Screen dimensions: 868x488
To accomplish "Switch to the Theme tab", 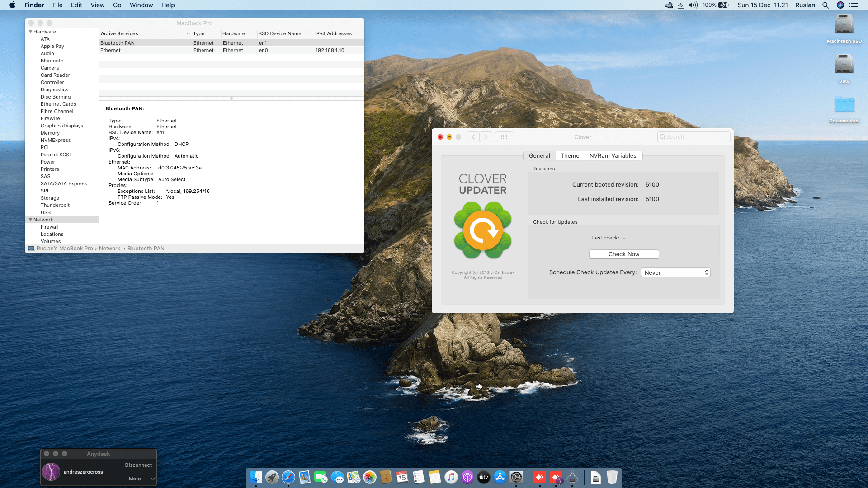I will coord(570,155).
